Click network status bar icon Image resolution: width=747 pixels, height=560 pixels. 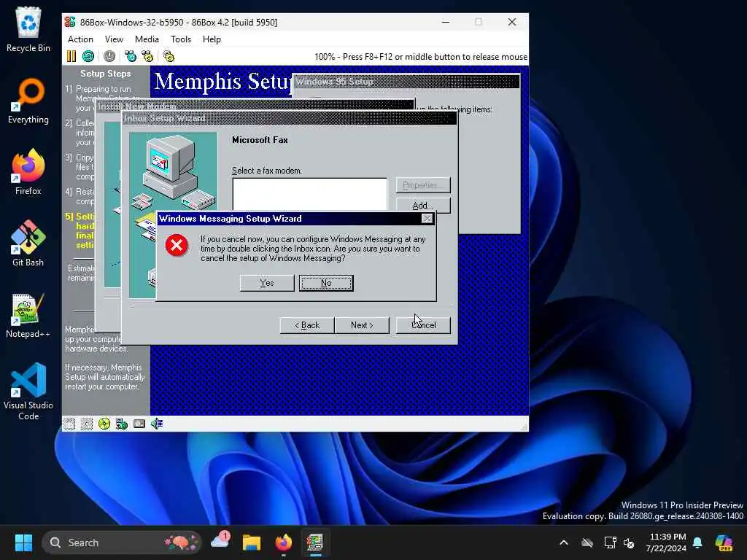[x=122, y=424]
